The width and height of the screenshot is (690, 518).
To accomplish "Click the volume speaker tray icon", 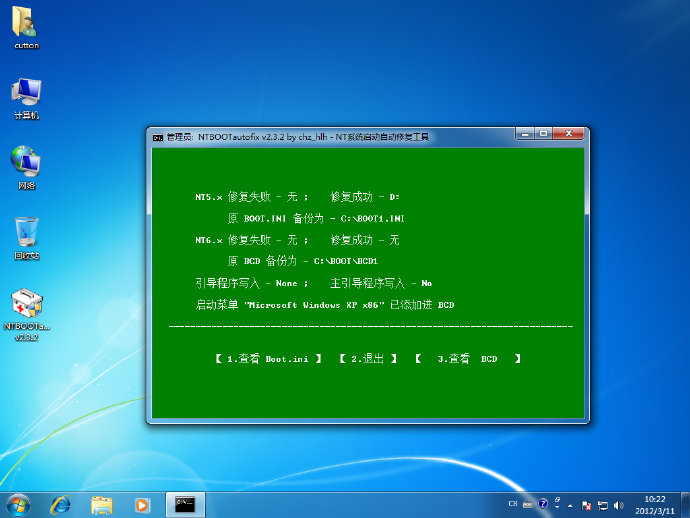I will pyautogui.click(x=618, y=505).
